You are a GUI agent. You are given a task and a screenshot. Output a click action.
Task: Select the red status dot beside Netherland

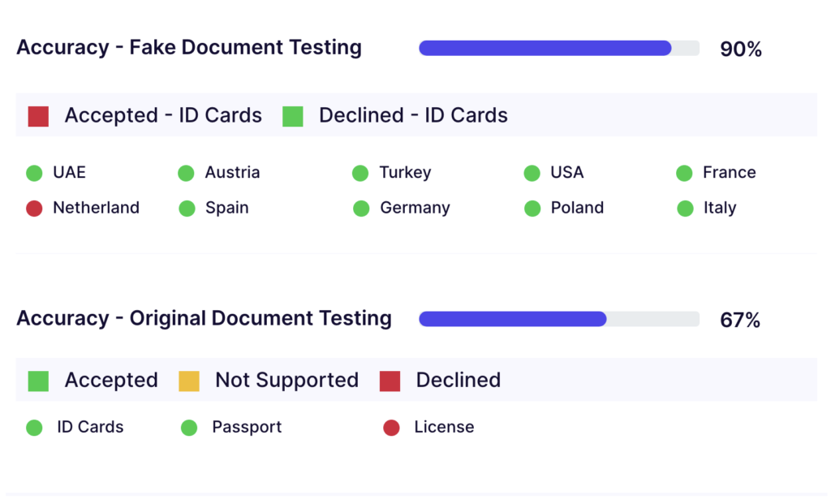click(34, 208)
